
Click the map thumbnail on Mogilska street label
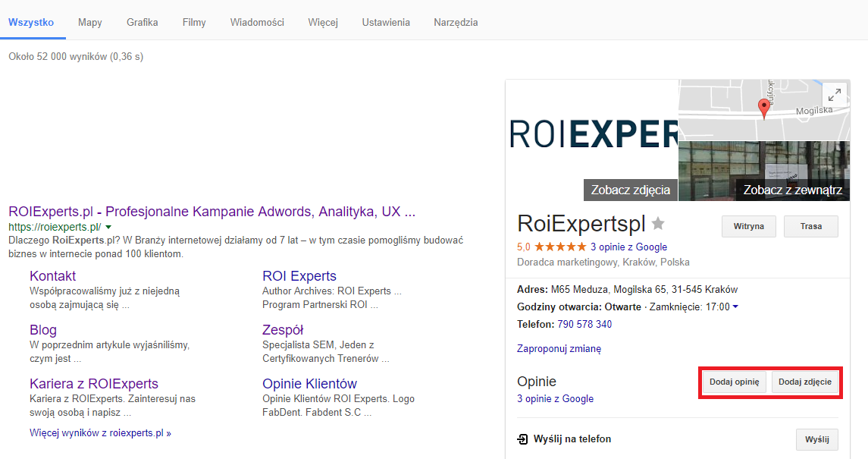click(x=813, y=110)
